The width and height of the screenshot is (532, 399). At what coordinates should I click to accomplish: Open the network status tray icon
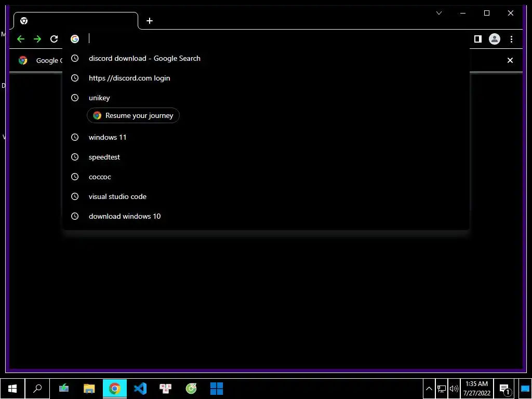click(x=442, y=389)
